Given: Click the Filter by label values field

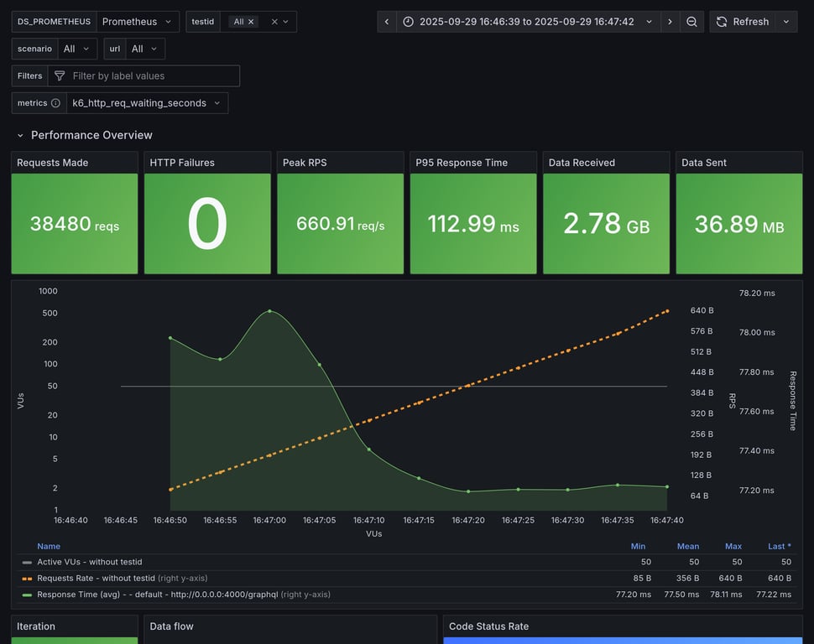Looking at the screenshot, I should pos(151,76).
